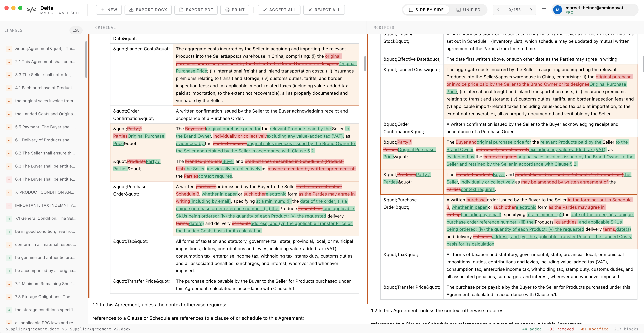
Task: Switch to Unified view
Action: 468,10
